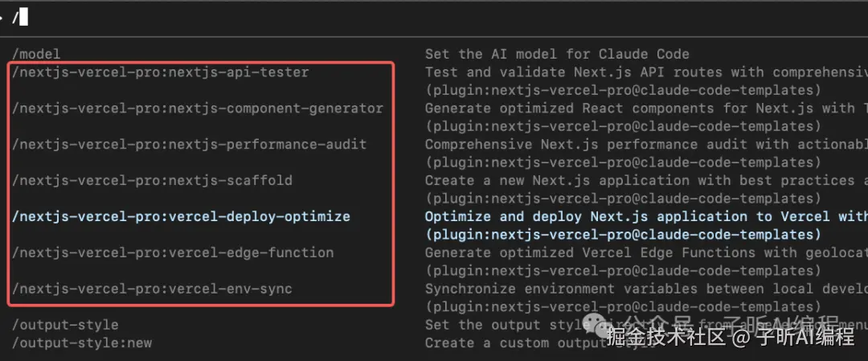The image size is (868, 361).
Task: Select nextjs-component-generator command entry
Action: point(198,109)
